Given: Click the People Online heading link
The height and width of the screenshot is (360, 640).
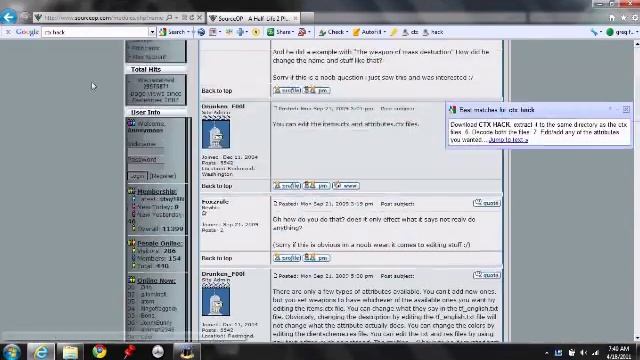Looking at the screenshot, I should click(x=160, y=243).
